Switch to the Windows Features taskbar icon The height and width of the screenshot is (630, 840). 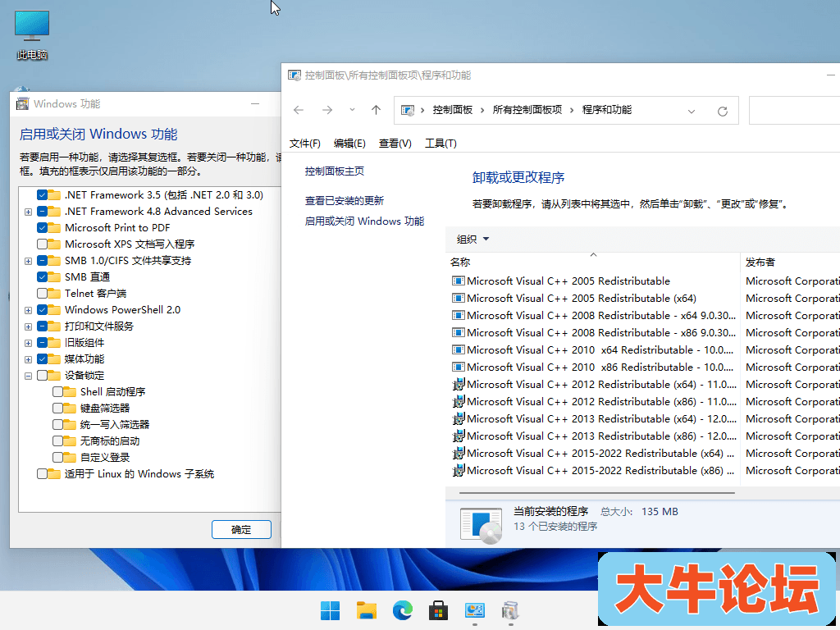coord(510,610)
